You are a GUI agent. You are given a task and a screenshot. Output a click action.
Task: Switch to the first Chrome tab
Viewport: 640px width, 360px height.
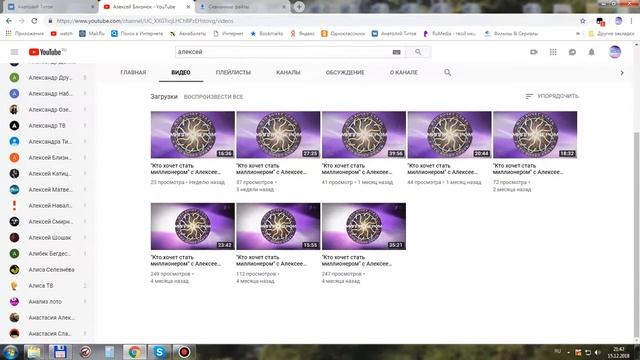click(49, 7)
